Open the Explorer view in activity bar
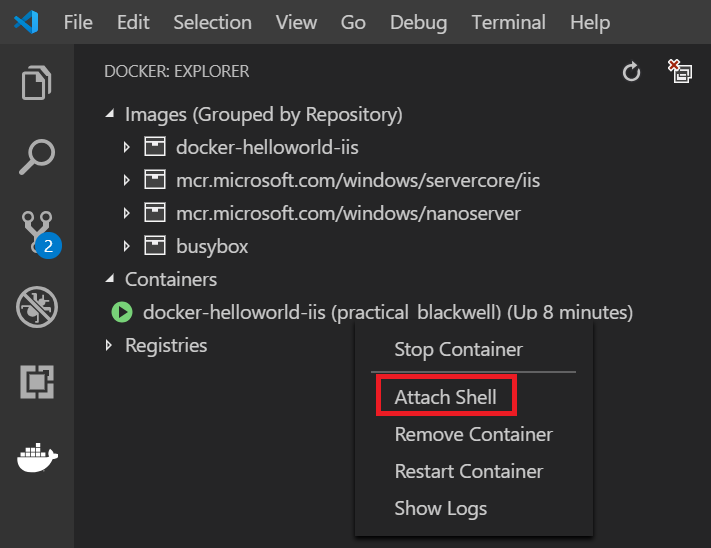The height and width of the screenshot is (548, 711). pyautogui.click(x=37, y=82)
